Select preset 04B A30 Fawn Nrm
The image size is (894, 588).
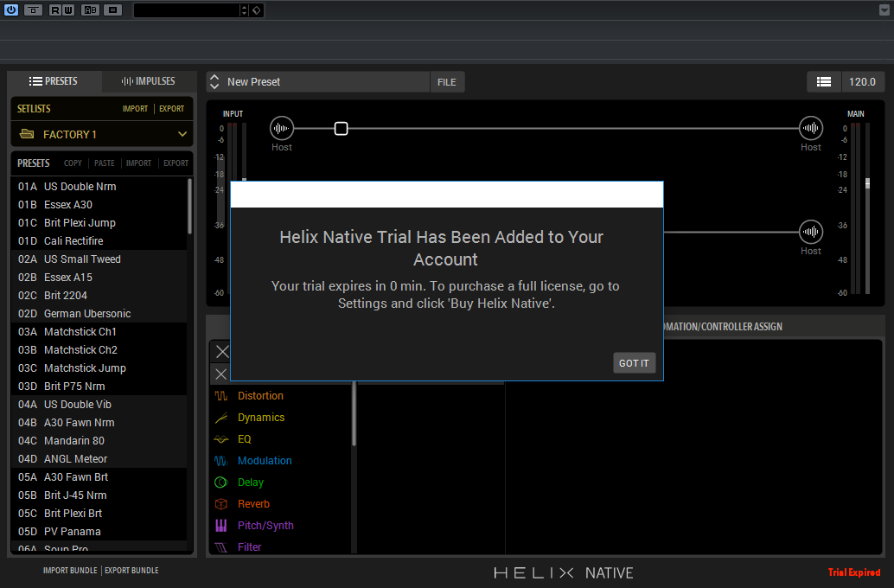(99, 423)
